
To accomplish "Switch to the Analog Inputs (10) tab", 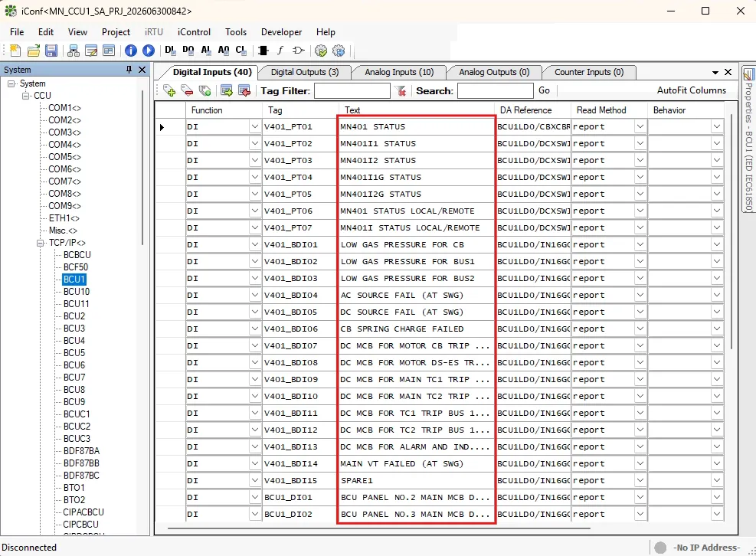I will click(399, 72).
